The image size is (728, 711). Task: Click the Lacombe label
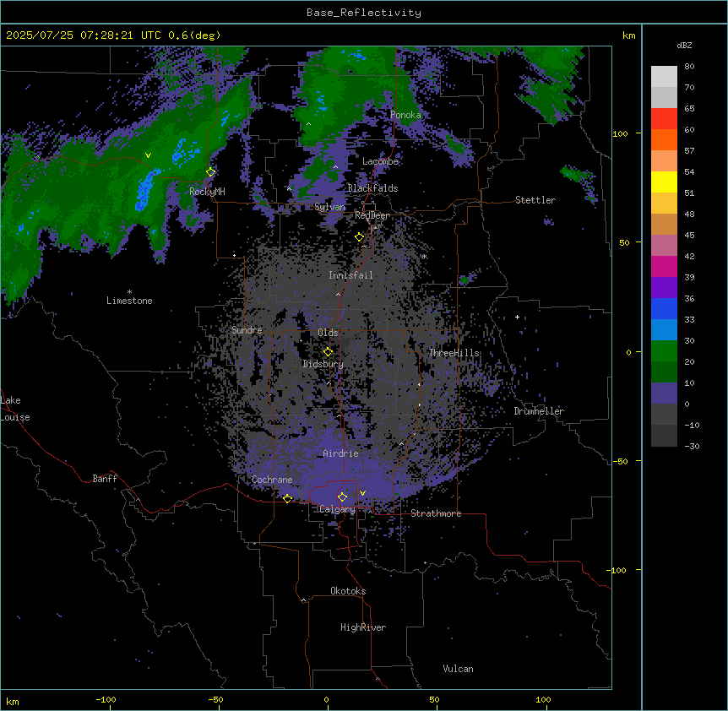coord(380,161)
